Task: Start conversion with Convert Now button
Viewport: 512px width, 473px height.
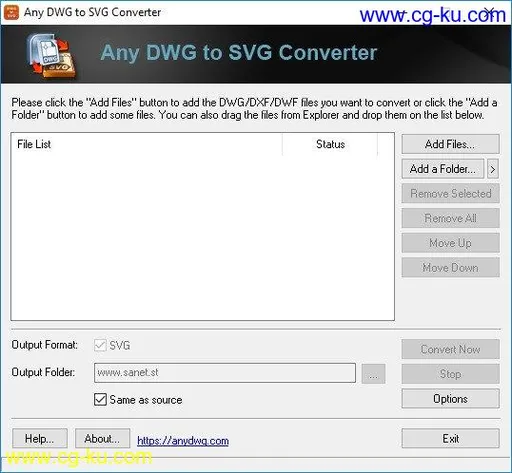Action: tap(450, 349)
